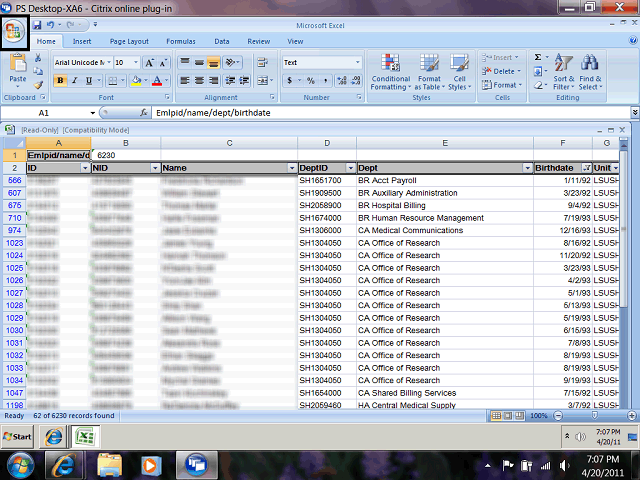Toggle Italic formatting
This screenshot has height=480, width=640.
pyautogui.click(x=74, y=81)
